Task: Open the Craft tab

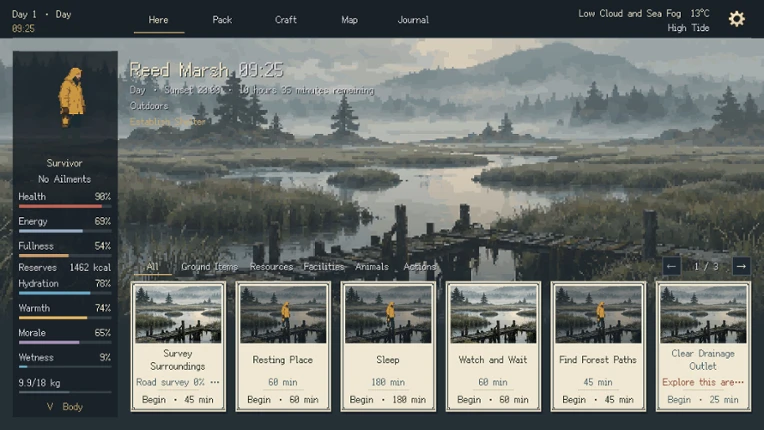Action: pos(286,20)
